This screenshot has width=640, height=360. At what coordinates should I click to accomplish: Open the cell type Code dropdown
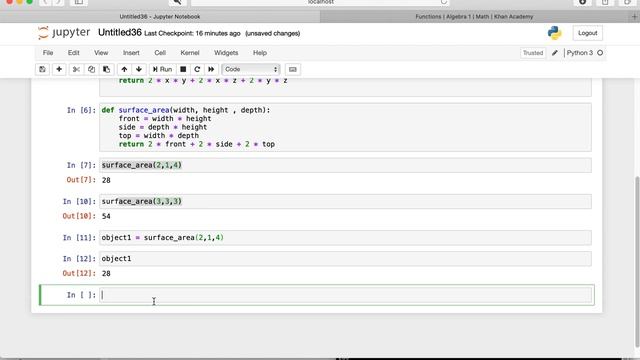click(x=251, y=69)
